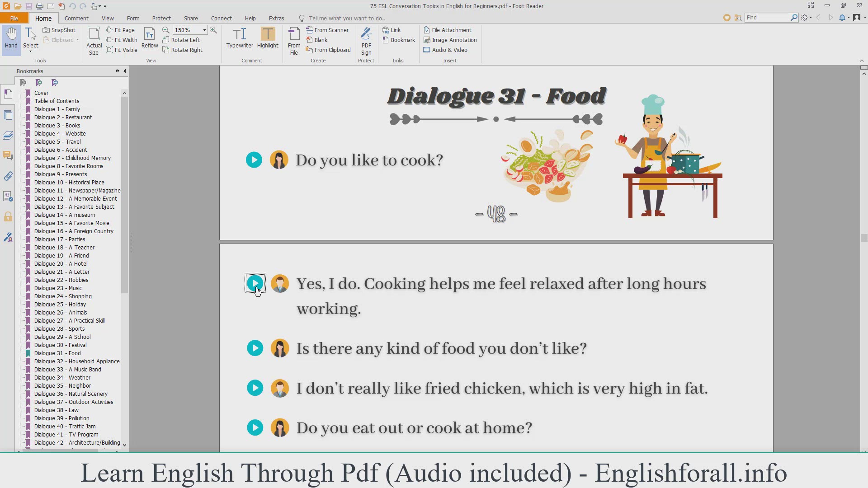Click the Find search field
This screenshot has width=868, height=488.
pyautogui.click(x=767, y=17)
